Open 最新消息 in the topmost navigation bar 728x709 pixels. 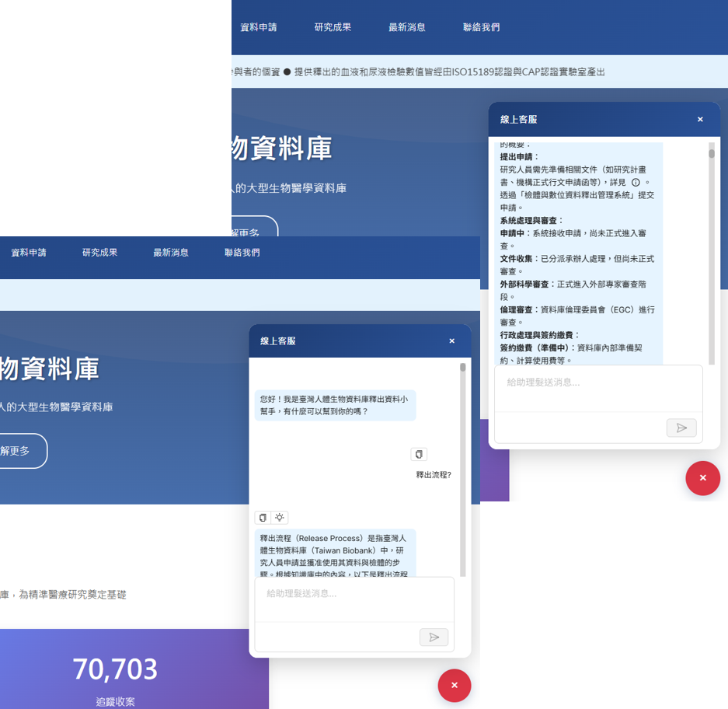pos(407,27)
